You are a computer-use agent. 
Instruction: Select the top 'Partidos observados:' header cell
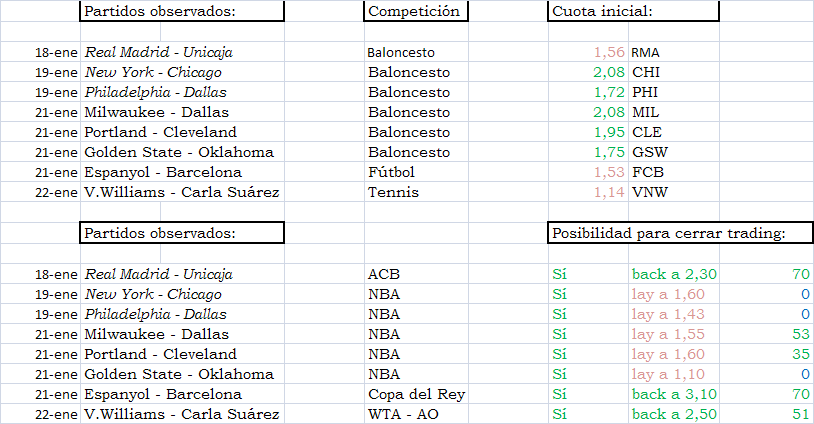point(182,11)
